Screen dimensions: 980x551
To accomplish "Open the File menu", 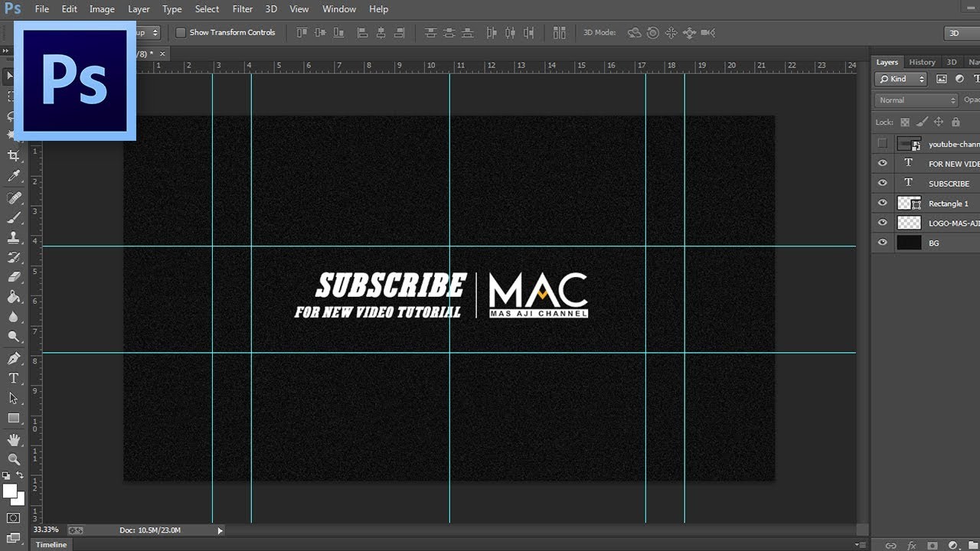I will (x=41, y=9).
